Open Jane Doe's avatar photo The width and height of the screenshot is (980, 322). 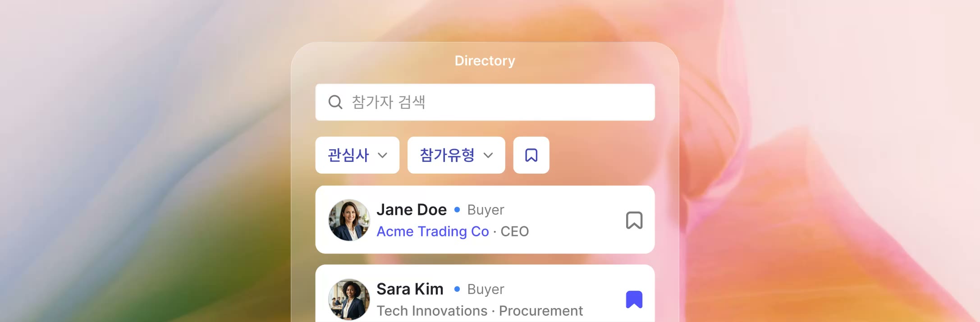click(349, 220)
